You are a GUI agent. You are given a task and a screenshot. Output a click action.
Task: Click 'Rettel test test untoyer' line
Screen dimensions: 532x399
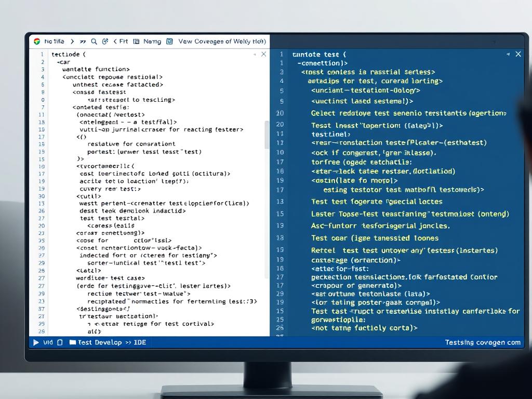click(404, 250)
